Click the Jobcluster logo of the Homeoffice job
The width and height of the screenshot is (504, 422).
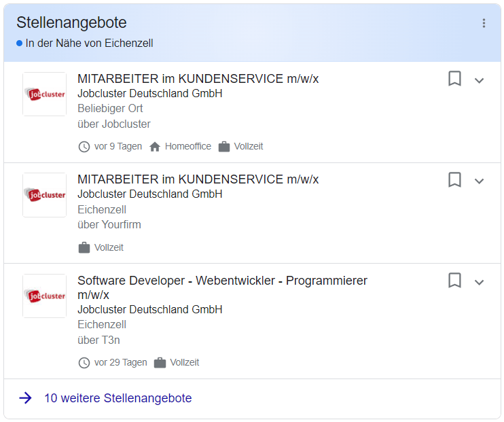(x=44, y=94)
